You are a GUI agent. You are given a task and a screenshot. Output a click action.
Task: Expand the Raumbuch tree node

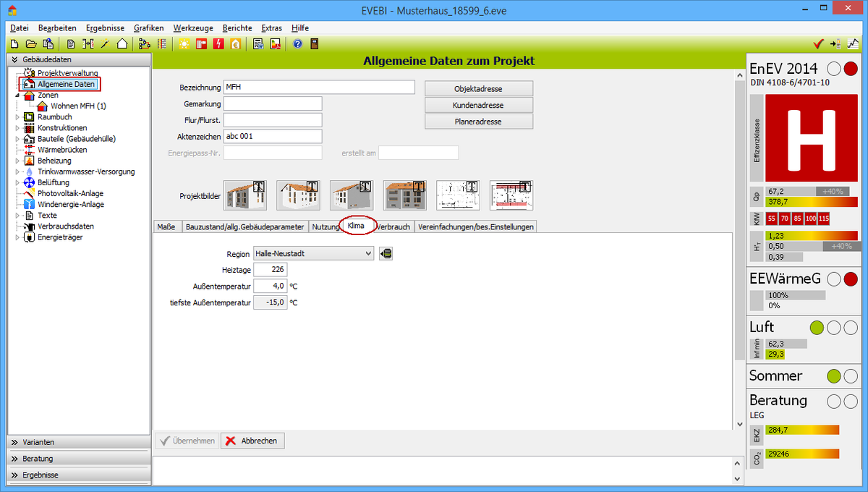(x=18, y=116)
